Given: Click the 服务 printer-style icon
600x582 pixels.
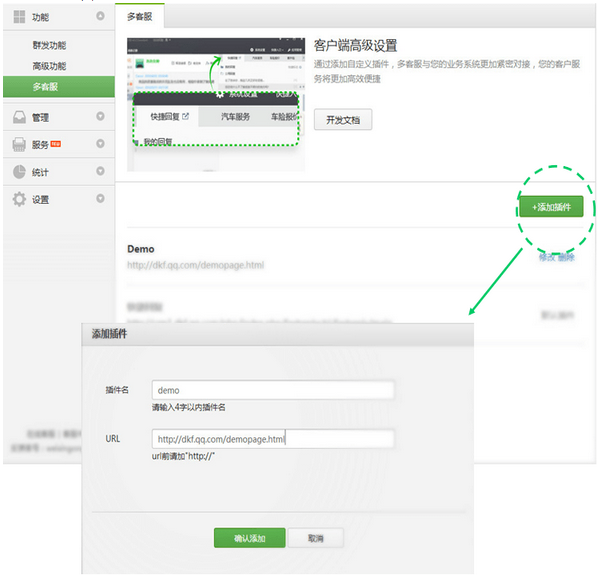Looking at the screenshot, I should (19, 144).
